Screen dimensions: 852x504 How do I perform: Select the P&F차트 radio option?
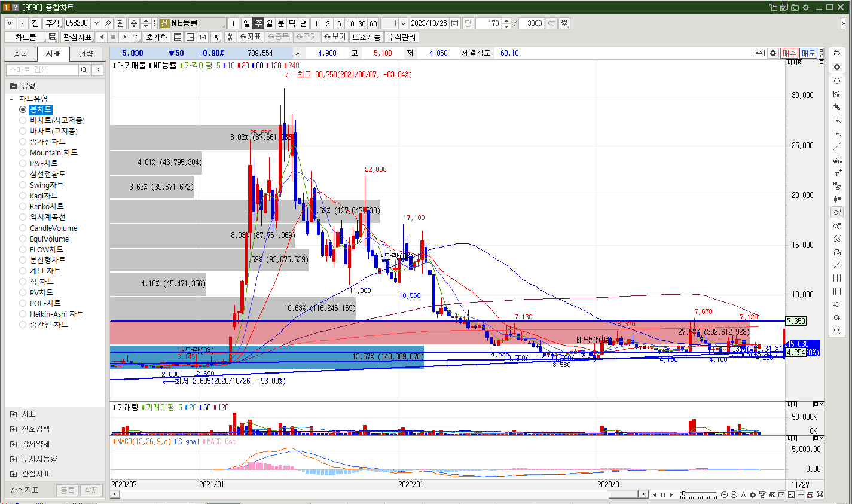pyautogui.click(x=23, y=163)
